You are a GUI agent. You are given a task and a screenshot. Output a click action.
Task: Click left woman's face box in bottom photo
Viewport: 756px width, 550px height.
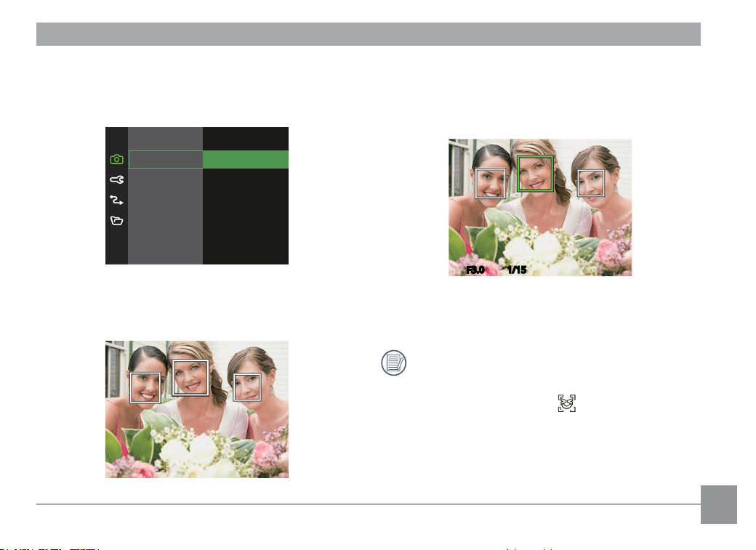point(145,387)
